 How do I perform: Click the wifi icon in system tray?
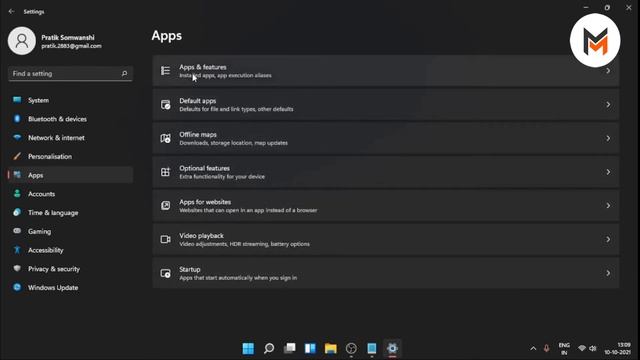(x=582, y=348)
